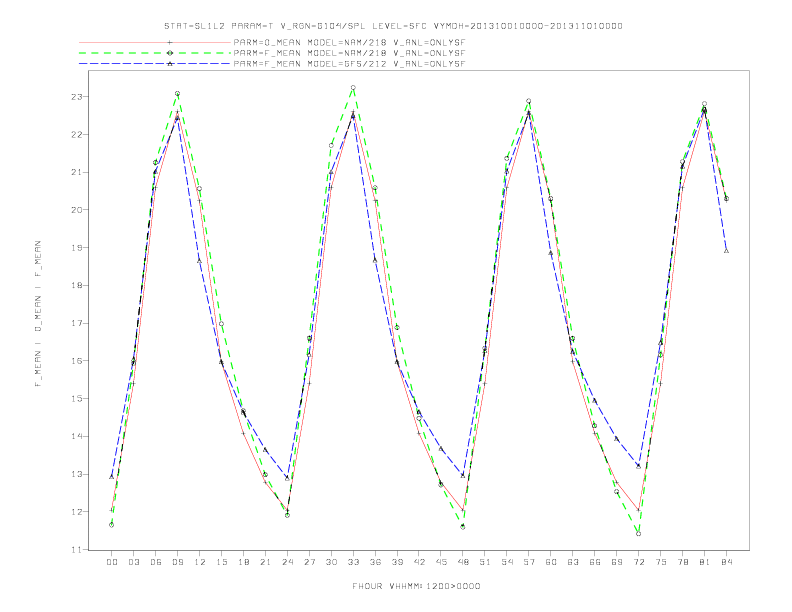Viewport: 792px width, 612px height.
Task: Click y-axis tick label 21
Action: [76, 172]
